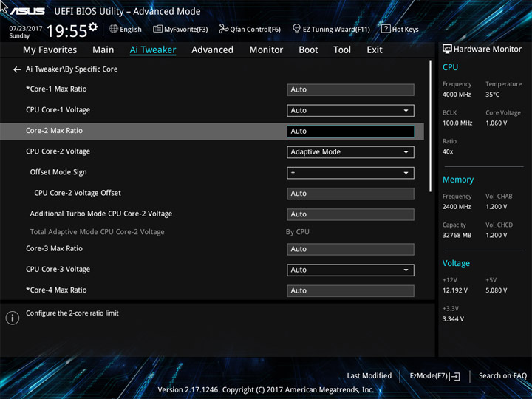Click the gear icon beside the clock
This screenshot has height=399, width=532.
(92, 27)
